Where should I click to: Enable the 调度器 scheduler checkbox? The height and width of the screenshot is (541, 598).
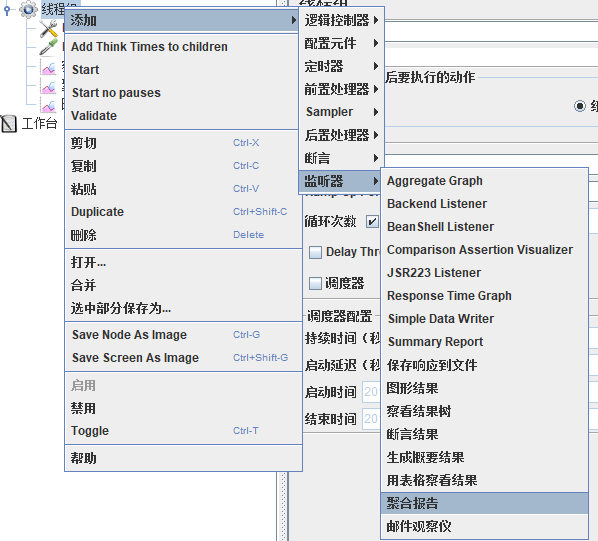coord(315,283)
